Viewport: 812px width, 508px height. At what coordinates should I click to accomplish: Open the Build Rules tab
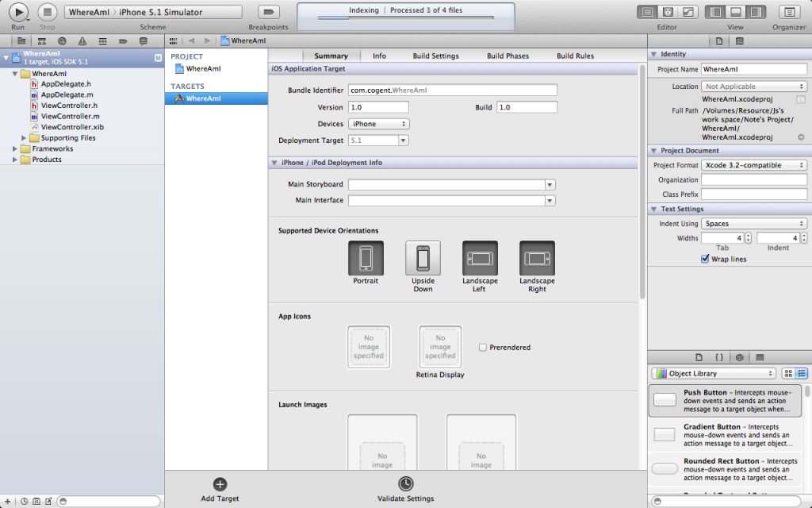point(576,56)
